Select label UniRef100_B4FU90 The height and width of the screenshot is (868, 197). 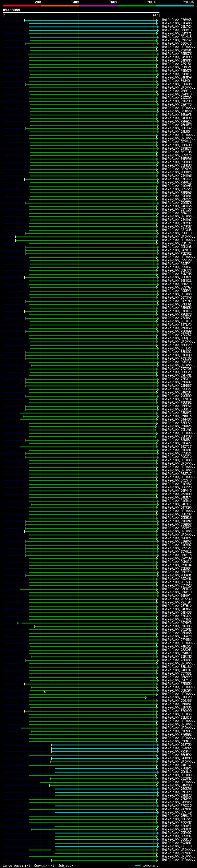pyautogui.click(x=176, y=118)
